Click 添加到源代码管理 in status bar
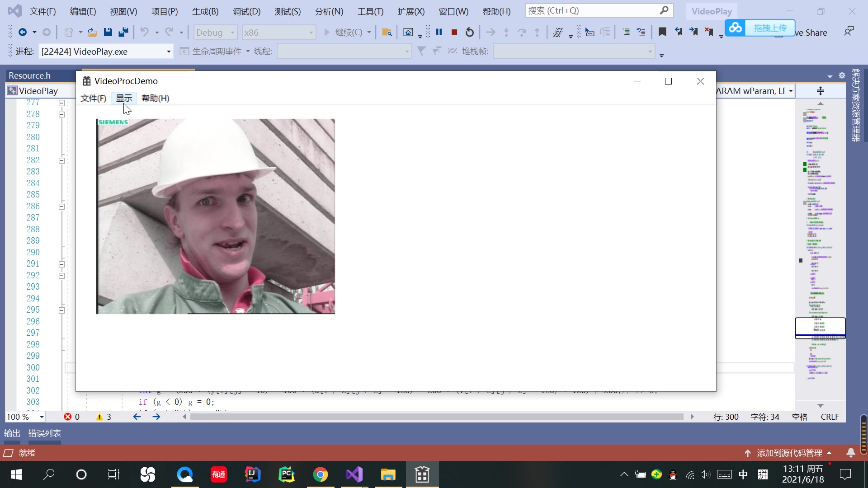Viewport: 868px width, 488px height. coord(789,453)
